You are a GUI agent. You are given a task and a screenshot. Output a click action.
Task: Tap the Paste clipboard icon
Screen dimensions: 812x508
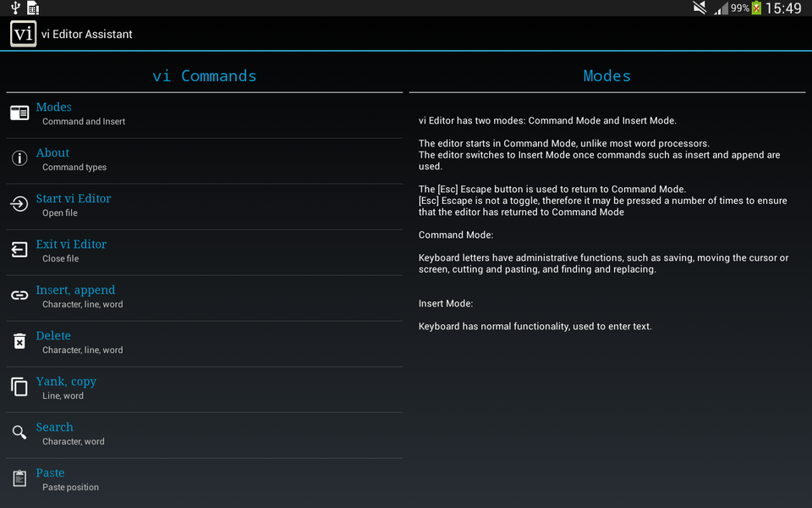19,478
